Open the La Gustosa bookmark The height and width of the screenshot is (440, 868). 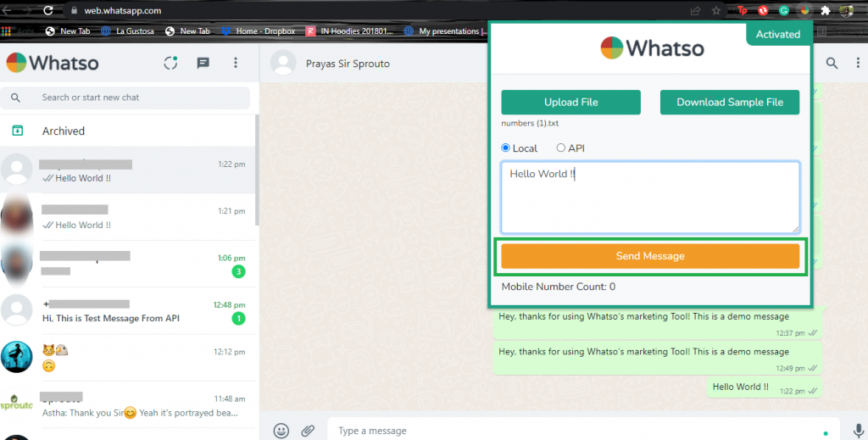pos(128,31)
